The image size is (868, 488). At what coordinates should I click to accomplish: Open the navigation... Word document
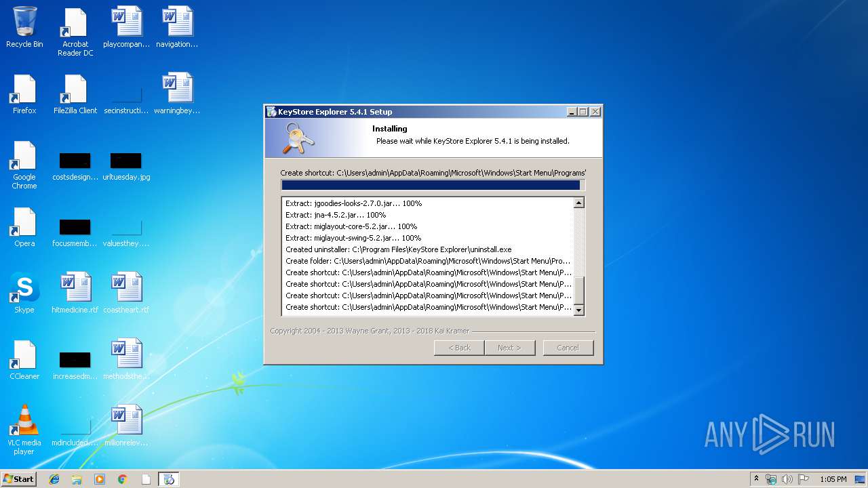pos(177,27)
